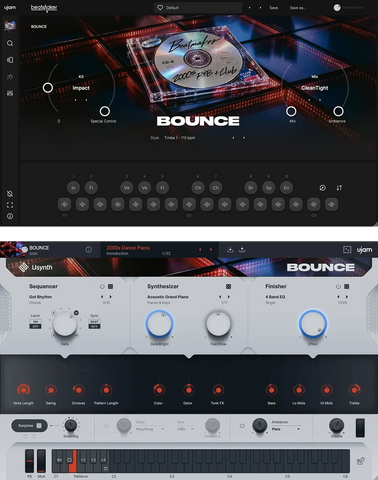This screenshot has height=480, width=378.
Task: Click the second download/save icon in Usynth header
Action: click(242, 249)
